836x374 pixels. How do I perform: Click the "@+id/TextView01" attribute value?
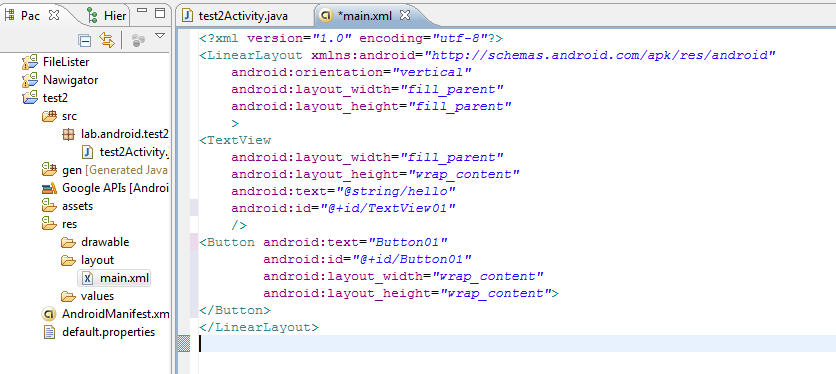pyautogui.click(x=388, y=208)
